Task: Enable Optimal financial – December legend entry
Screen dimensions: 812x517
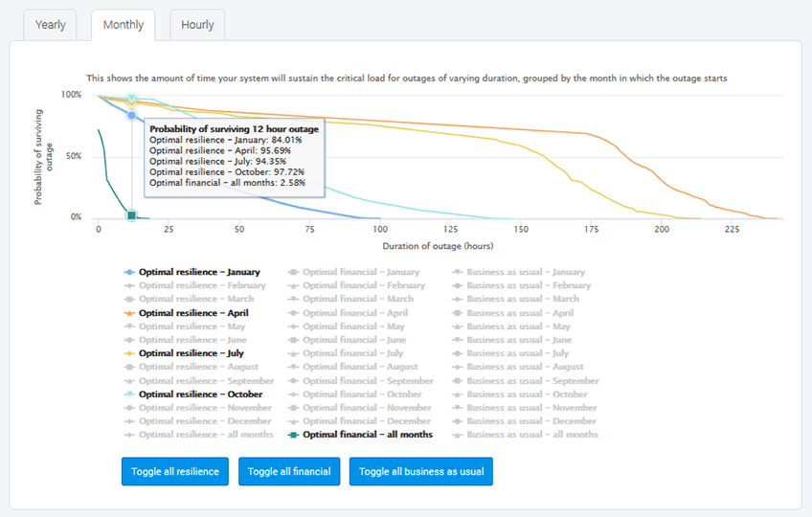Action: [x=366, y=421]
